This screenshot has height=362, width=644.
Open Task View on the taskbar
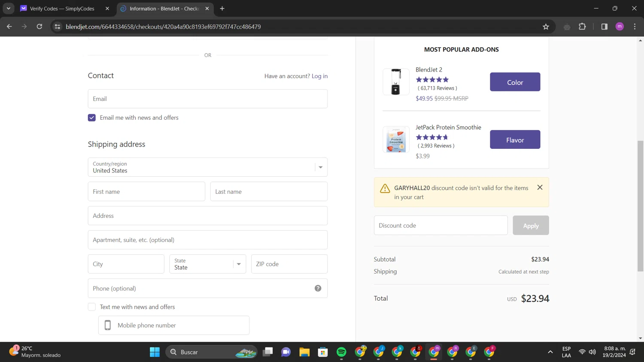coord(268,352)
